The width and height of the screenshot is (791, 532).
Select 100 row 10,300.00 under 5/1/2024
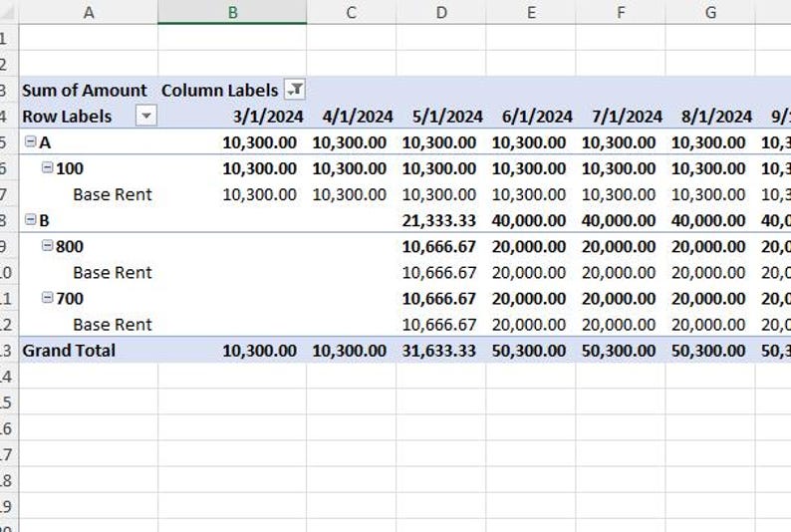(441, 168)
